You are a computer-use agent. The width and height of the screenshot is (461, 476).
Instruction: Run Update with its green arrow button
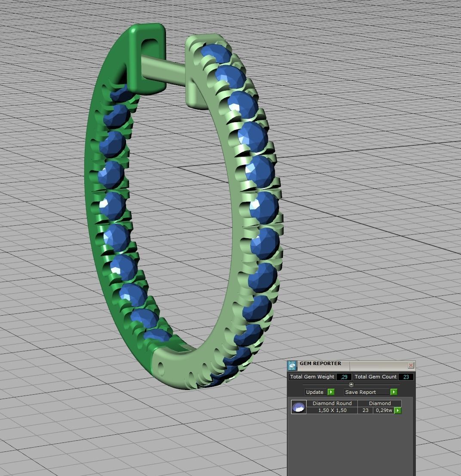click(x=331, y=392)
